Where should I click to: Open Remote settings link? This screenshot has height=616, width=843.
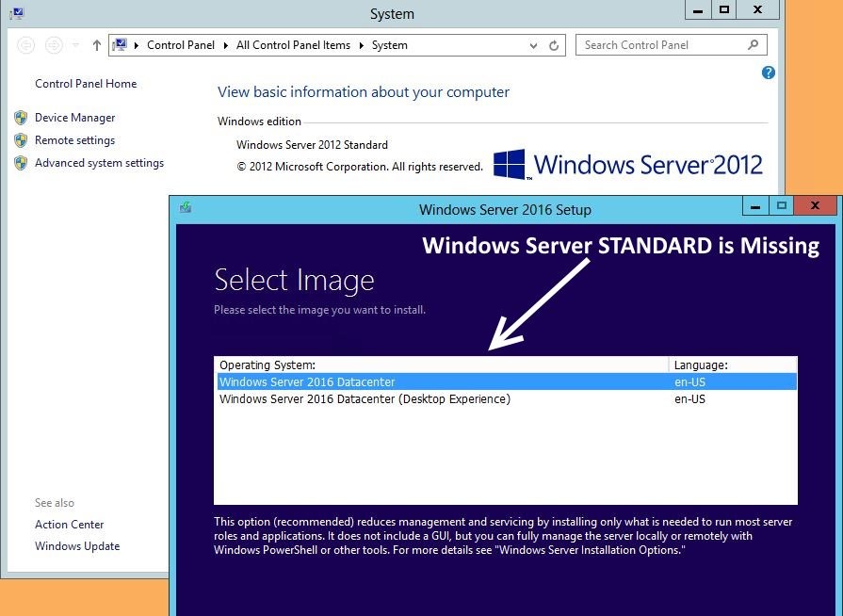coord(74,140)
